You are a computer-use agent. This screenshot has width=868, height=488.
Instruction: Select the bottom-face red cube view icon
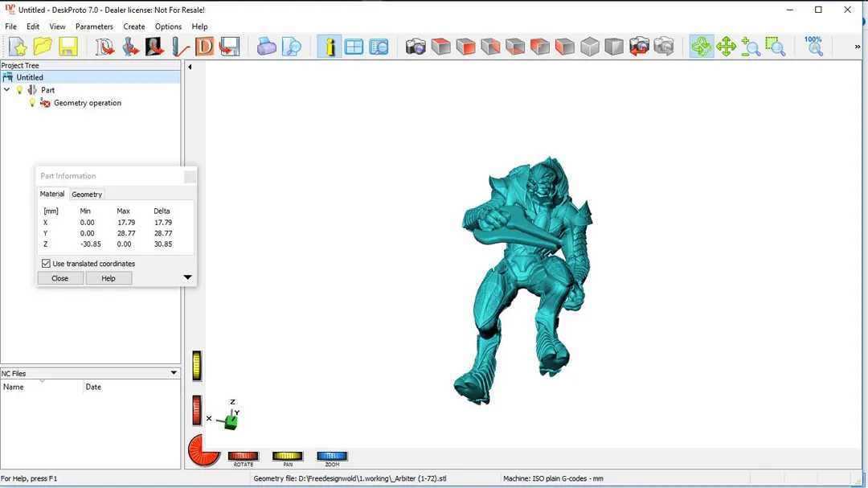pyautogui.click(x=515, y=47)
